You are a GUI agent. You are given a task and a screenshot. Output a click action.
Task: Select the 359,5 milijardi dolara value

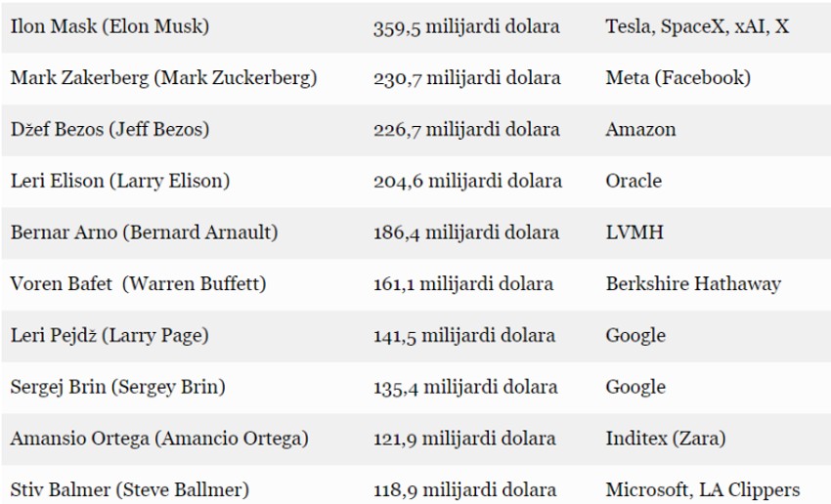click(466, 26)
